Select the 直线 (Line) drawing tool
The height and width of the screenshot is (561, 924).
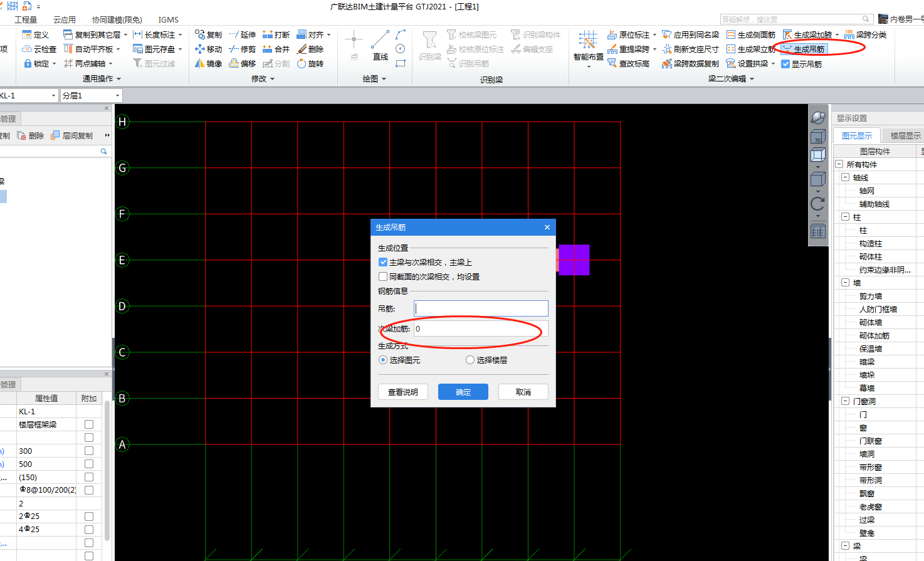pyautogui.click(x=380, y=46)
